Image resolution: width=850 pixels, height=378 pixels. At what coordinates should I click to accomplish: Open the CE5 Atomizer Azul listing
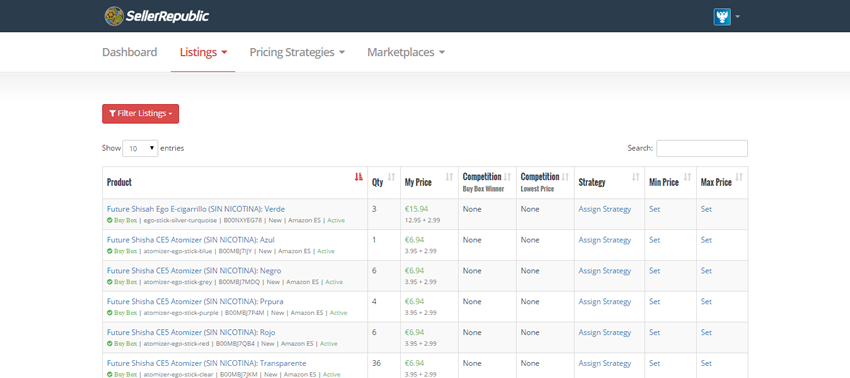pyautogui.click(x=191, y=240)
